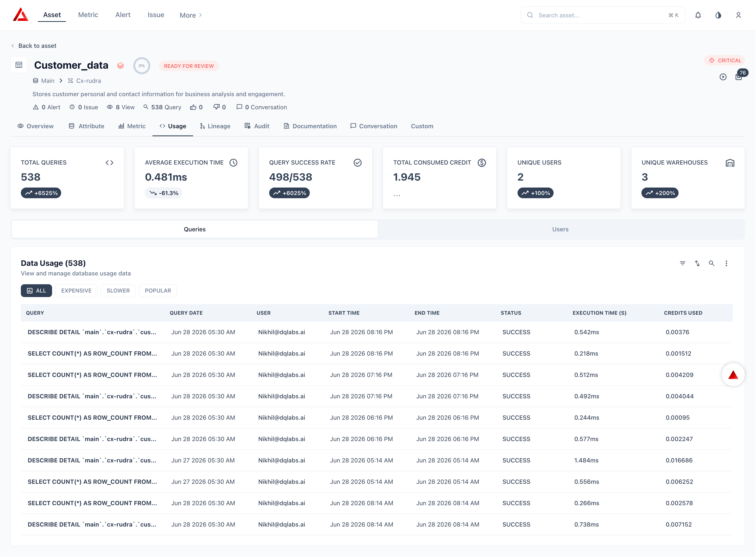Select the EXPENSIVE filter chip
The image size is (756, 557).
click(x=76, y=291)
